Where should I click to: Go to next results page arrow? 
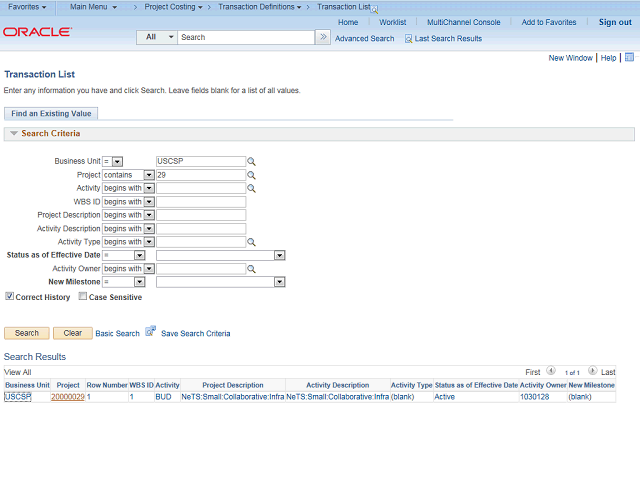(592, 371)
